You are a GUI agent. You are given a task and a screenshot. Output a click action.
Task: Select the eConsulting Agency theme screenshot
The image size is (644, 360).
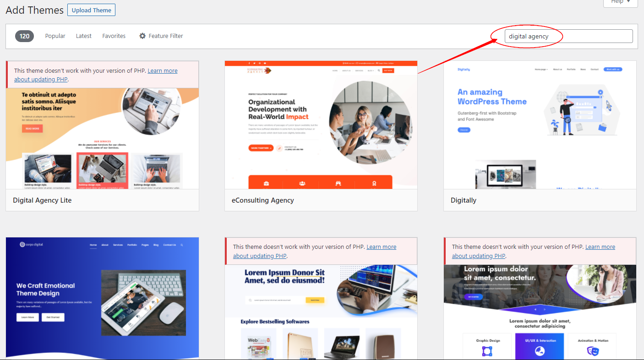point(321,125)
